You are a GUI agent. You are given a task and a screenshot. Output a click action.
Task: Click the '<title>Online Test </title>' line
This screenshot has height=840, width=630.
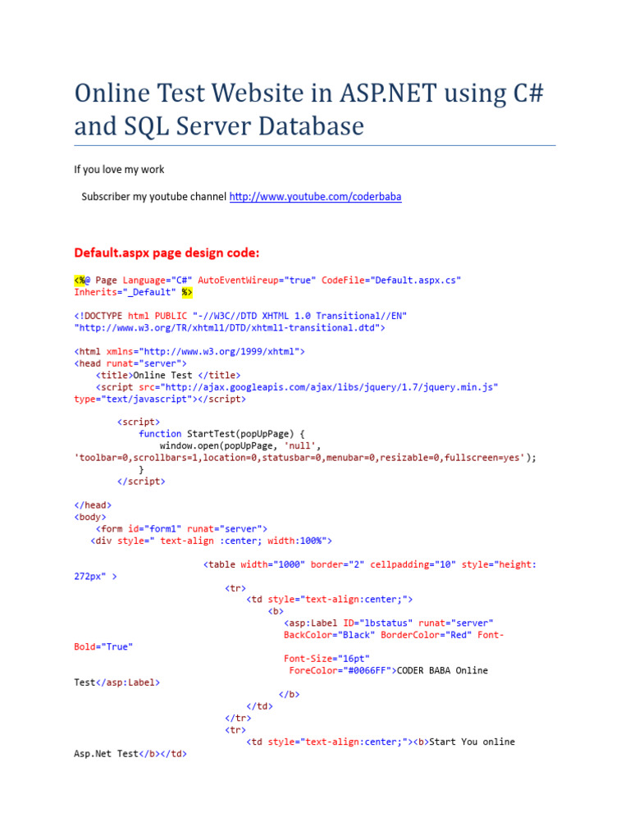tap(168, 375)
